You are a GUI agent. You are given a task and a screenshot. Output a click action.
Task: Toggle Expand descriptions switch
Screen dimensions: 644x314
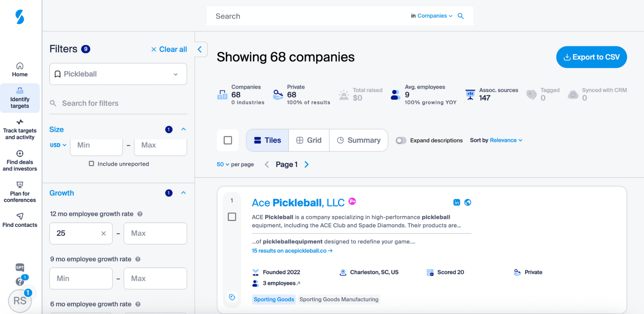[x=401, y=140]
